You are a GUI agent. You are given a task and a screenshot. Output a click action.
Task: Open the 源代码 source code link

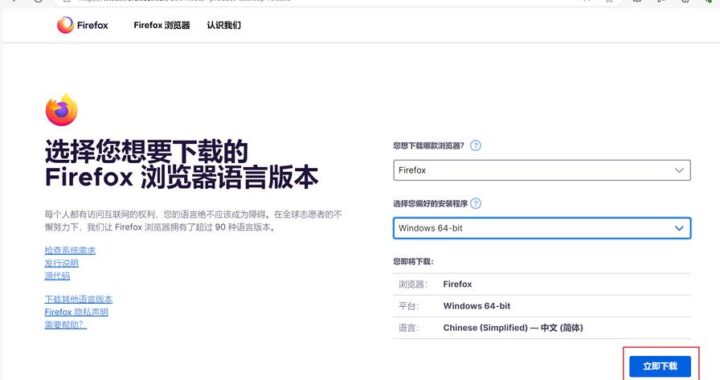pos(57,275)
